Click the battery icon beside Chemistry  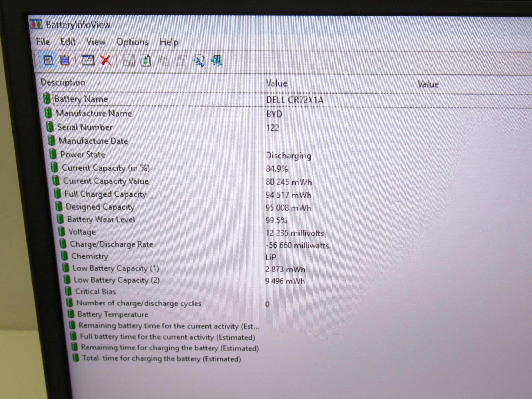pyautogui.click(x=64, y=255)
